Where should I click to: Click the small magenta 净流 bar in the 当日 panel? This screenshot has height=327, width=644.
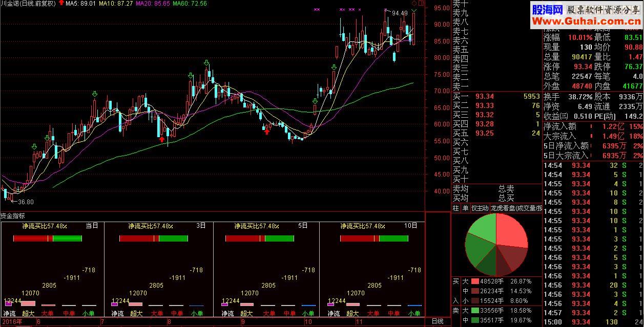[8, 303]
